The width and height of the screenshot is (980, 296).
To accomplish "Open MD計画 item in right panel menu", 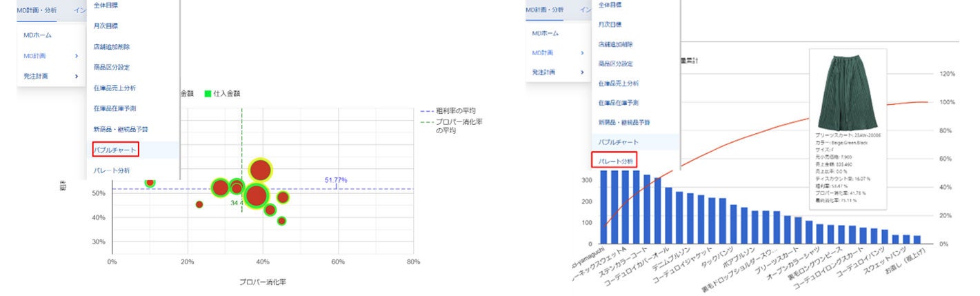I will [x=544, y=53].
